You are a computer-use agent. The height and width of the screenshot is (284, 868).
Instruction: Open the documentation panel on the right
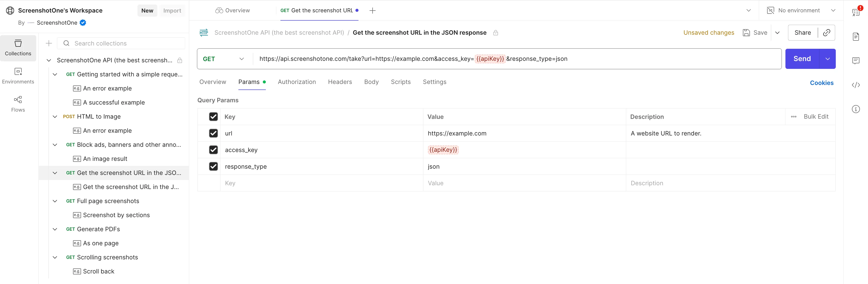(855, 37)
